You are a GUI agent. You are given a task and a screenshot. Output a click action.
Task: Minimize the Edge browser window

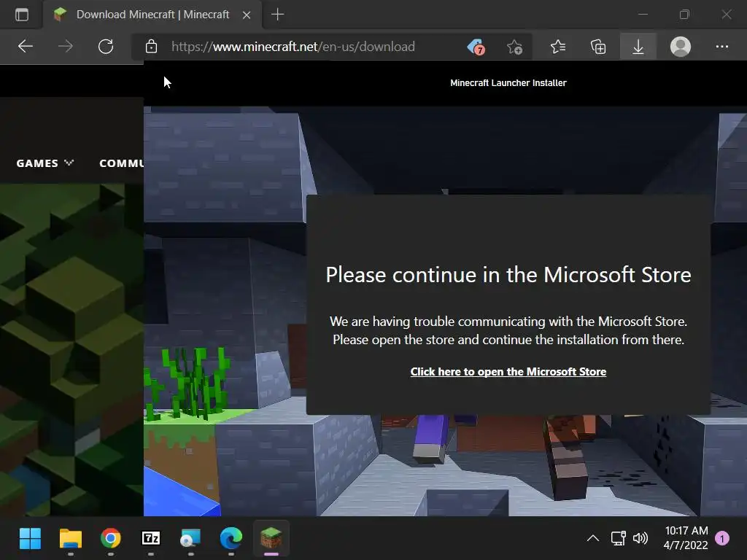coord(643,15)
